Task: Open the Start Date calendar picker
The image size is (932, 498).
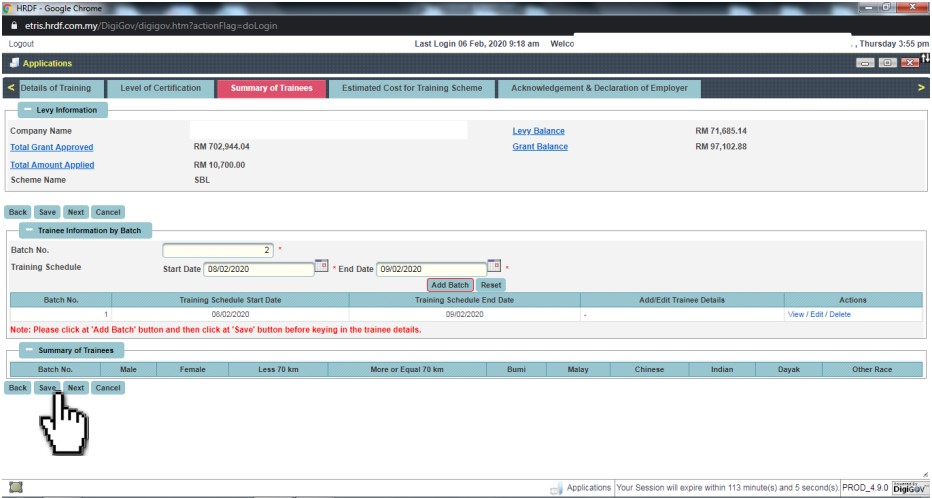Action: (x=321, y=266)
